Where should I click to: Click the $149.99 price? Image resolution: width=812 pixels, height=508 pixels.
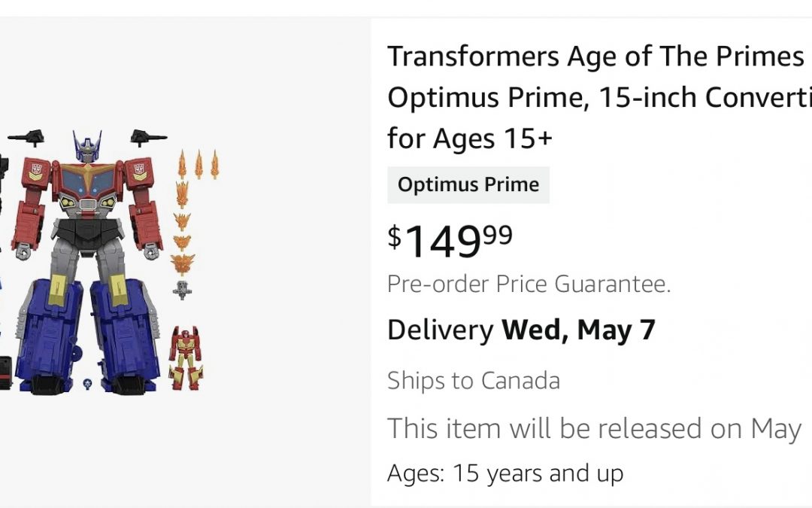click(x=449, y=239)
